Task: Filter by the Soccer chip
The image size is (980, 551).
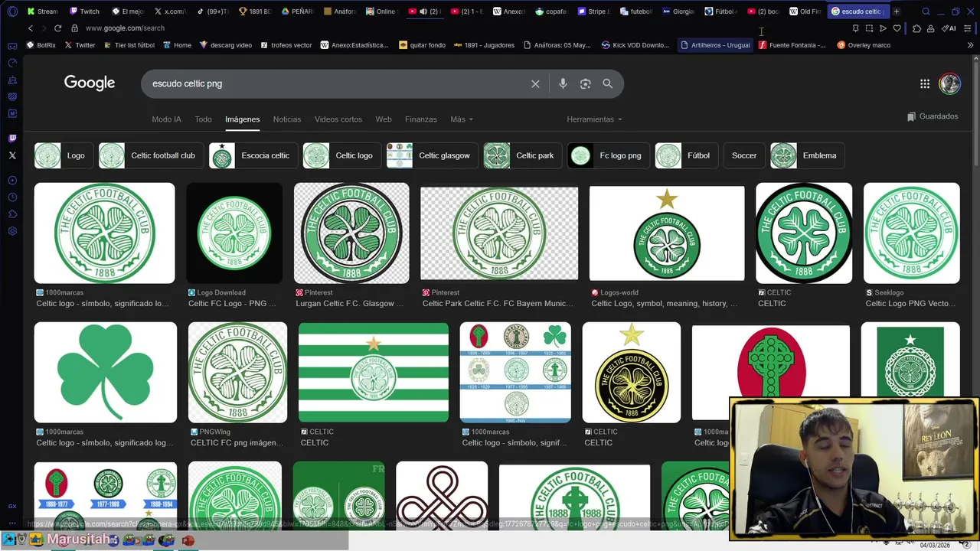Action: tap(743, 155)
